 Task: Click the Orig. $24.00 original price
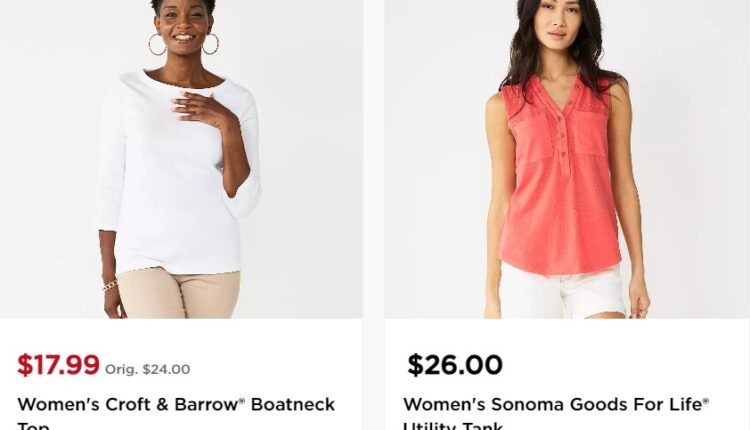point(147,369)
